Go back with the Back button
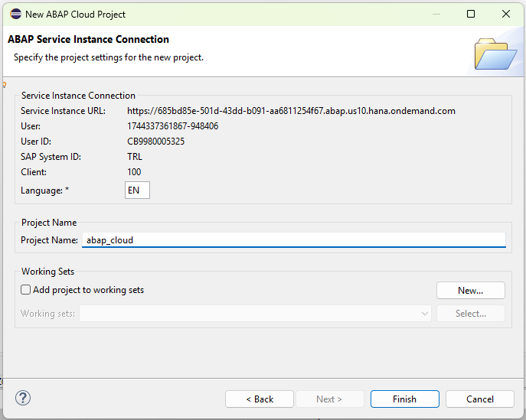The height and width of the screenshot is (420, 526). (260, 399)
